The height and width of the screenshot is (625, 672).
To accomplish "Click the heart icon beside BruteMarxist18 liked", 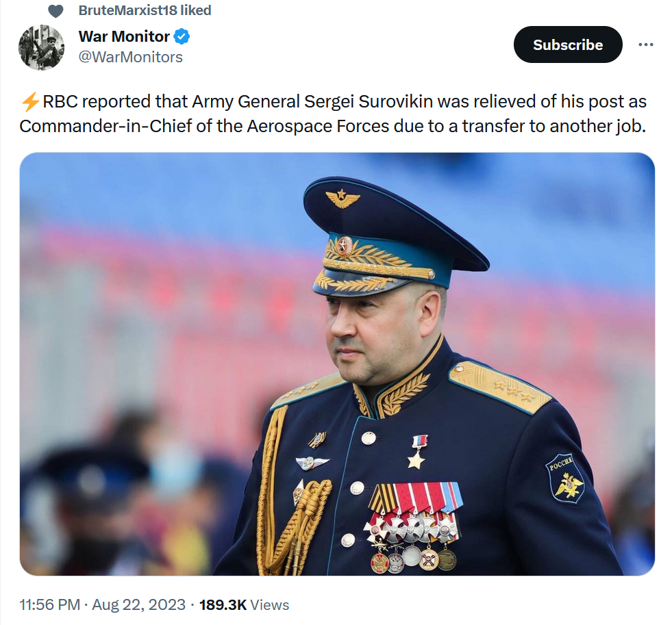I will (x=55, y=11).
